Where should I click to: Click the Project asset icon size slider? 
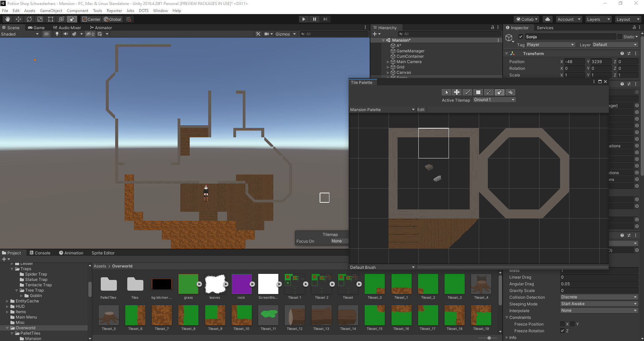[x=489, y=338]
